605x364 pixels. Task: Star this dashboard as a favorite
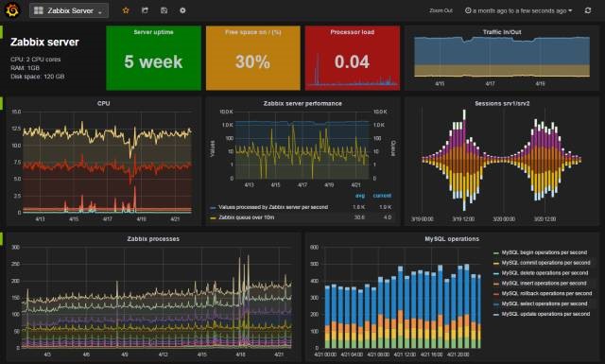pyautogui.click(x=126, y=10)
